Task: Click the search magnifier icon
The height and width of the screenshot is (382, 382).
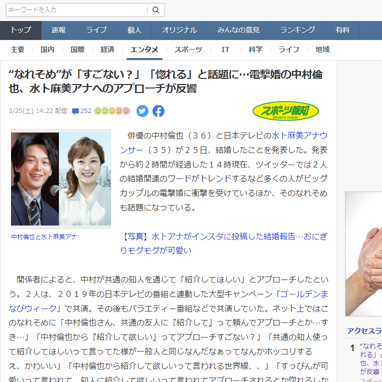Action: [x=156, y=10]
